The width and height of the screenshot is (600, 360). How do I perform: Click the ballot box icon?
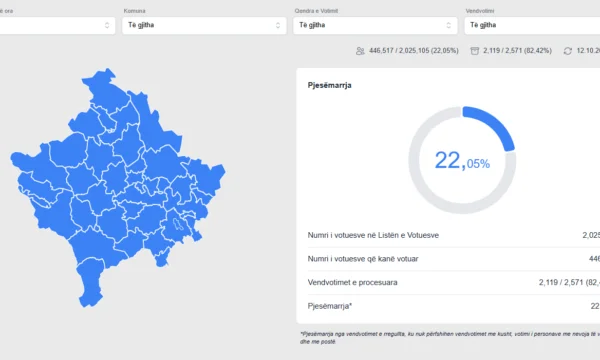tap(474, 51)
